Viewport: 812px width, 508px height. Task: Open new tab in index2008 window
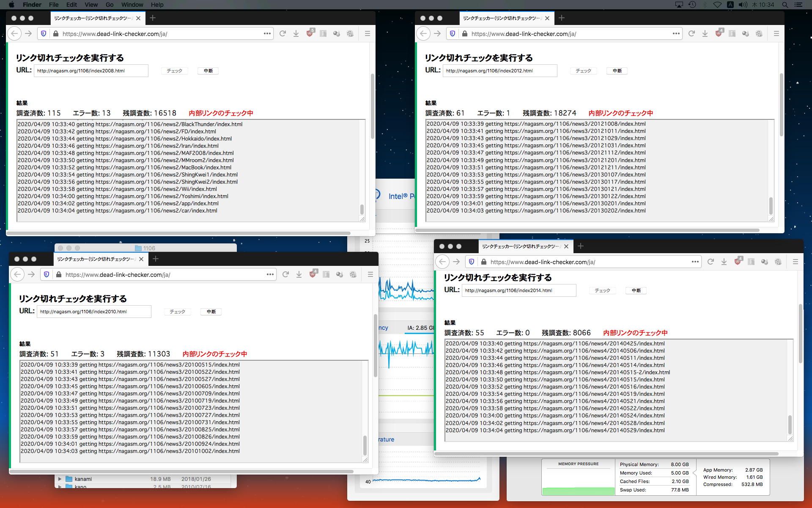pos(153,18)
